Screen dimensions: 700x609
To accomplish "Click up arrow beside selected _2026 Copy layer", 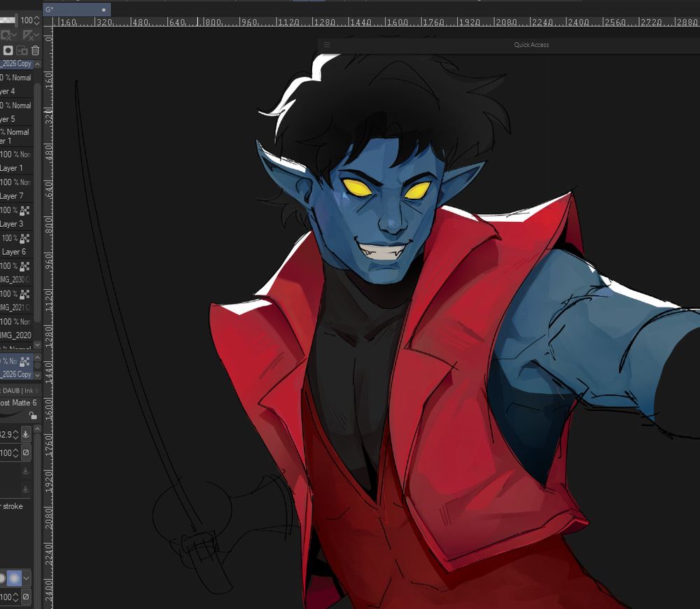I will [38, 357].
